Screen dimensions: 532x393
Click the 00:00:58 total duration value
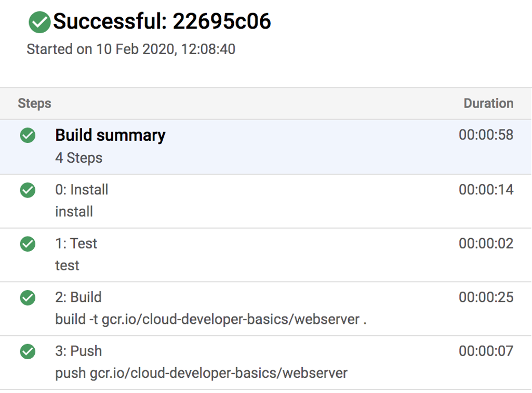(486, 135)
